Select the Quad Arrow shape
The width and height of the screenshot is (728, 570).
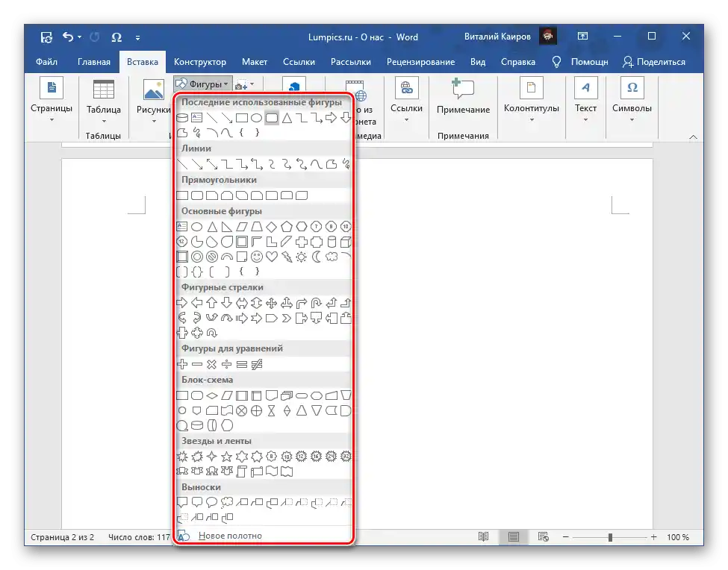272,303
